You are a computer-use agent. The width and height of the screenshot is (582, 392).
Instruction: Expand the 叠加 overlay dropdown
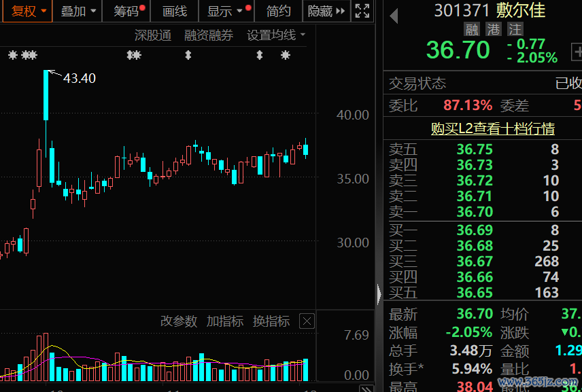78,11
